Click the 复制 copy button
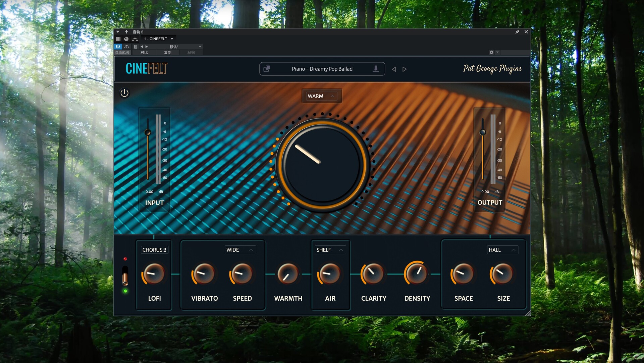This screenshot has width=644, height=363. coord(167,53)
